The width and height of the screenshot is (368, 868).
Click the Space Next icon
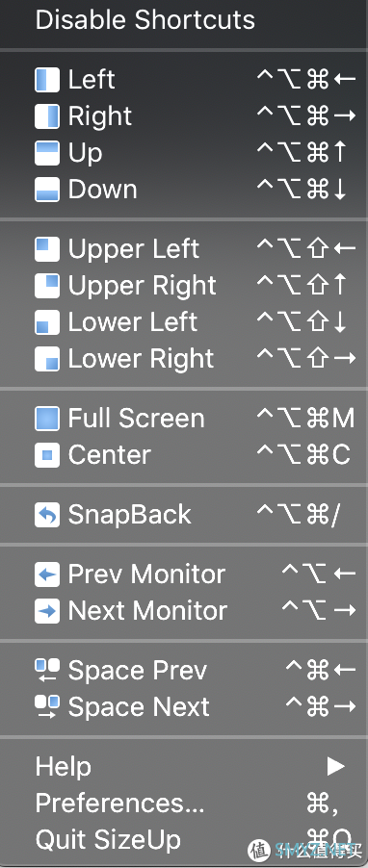coord(47,707)
